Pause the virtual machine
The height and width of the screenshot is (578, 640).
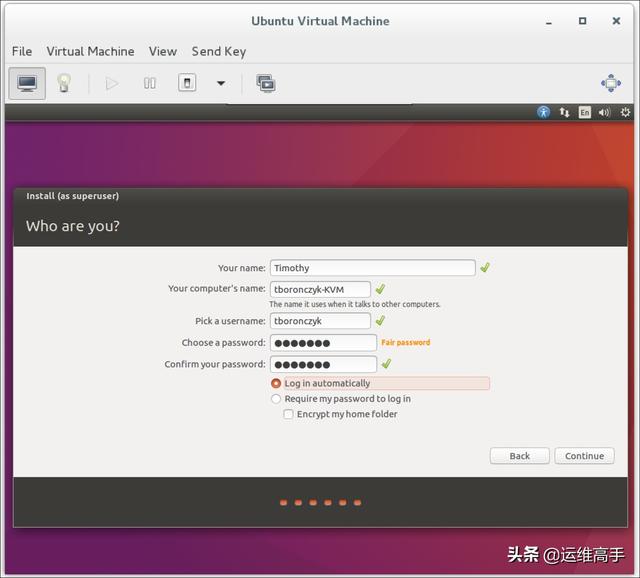(149, 83)
